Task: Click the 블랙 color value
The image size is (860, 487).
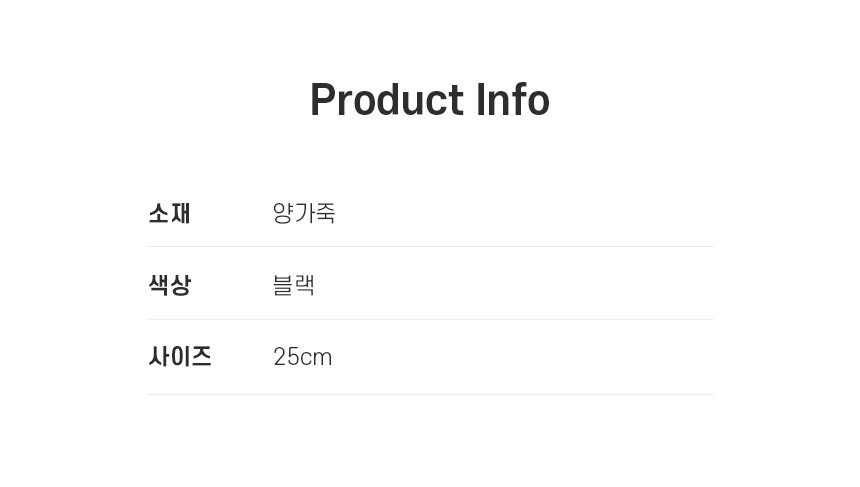Action: tap(293, 285)
